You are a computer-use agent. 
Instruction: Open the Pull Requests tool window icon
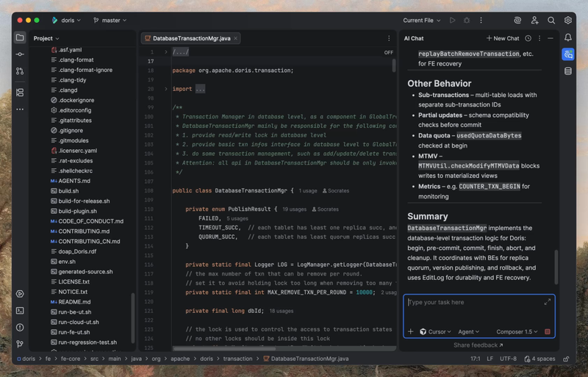pos(20,71)
